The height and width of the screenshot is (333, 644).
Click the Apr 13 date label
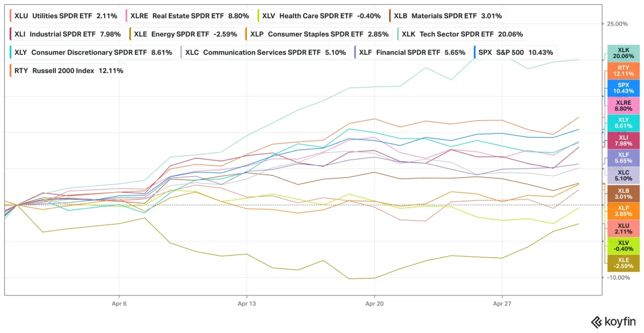coord(246,304)
